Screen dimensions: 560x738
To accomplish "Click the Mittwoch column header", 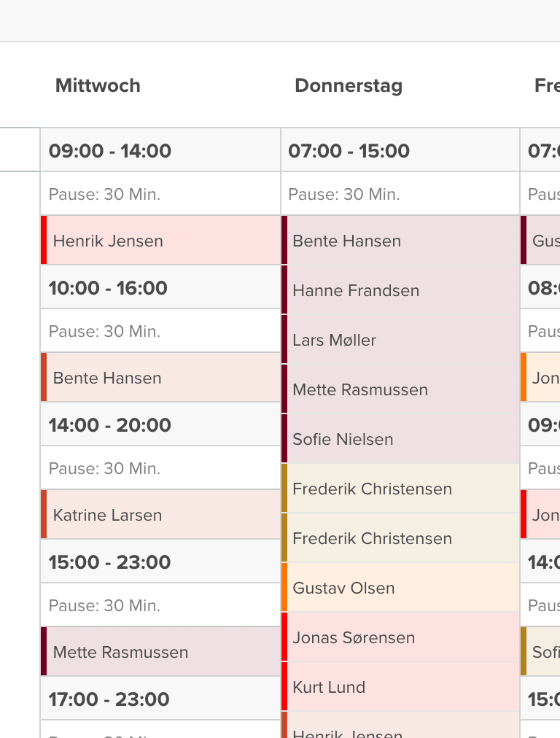I will [x=98, y=85].
